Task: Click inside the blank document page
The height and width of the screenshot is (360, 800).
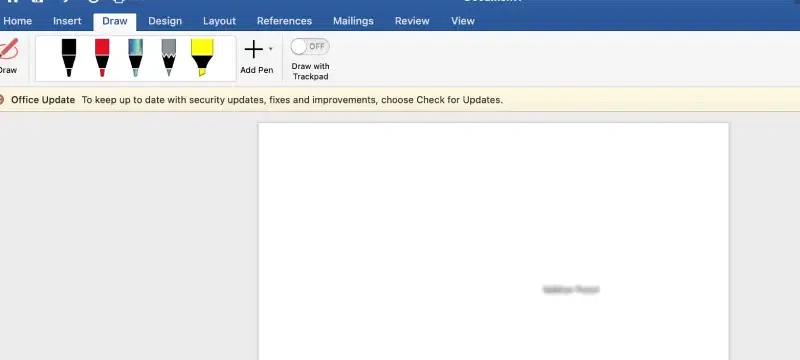Action: 493,241
